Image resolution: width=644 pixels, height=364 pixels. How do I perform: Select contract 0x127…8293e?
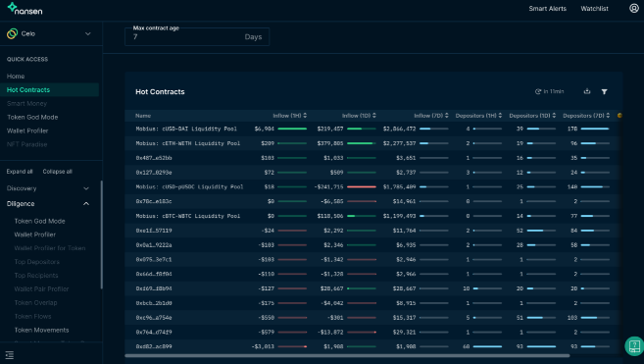(x=154, y=173)
